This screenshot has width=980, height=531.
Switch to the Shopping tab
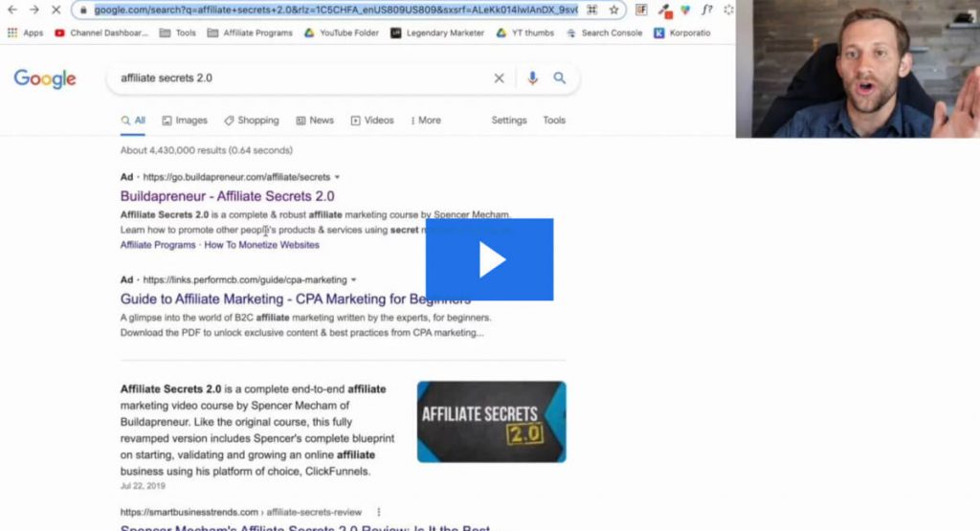252,121
